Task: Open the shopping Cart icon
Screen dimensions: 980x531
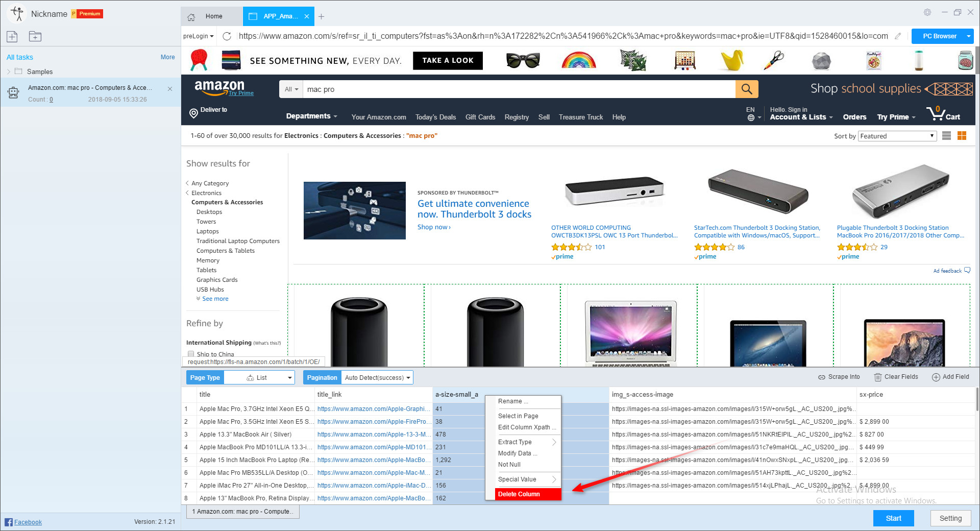Action: point(943,113)
